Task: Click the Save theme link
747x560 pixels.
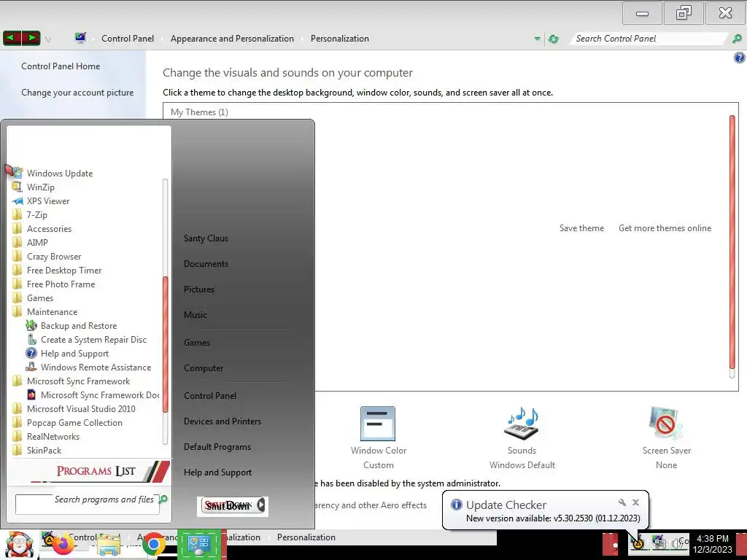Action: coord(581,228)
